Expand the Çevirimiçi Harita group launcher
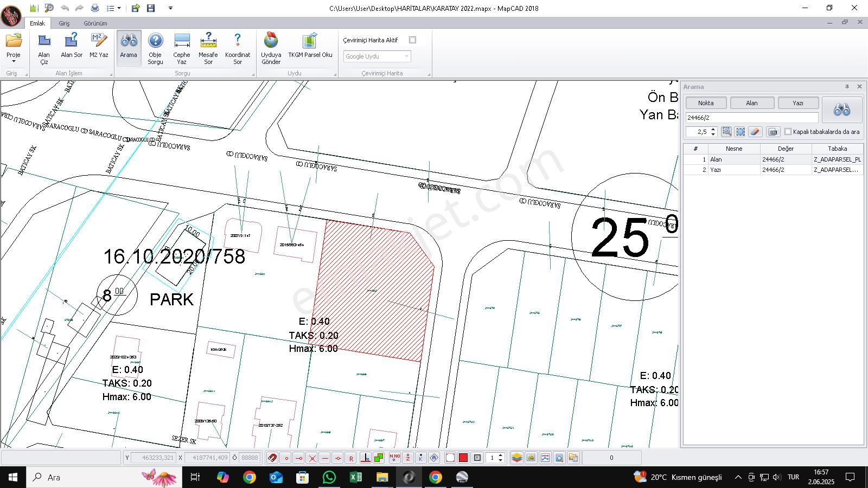 click(x=429, y=74)
